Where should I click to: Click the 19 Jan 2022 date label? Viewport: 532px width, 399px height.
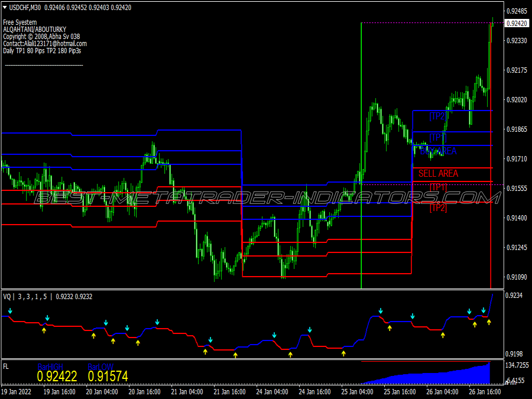(x=17, y=391)
